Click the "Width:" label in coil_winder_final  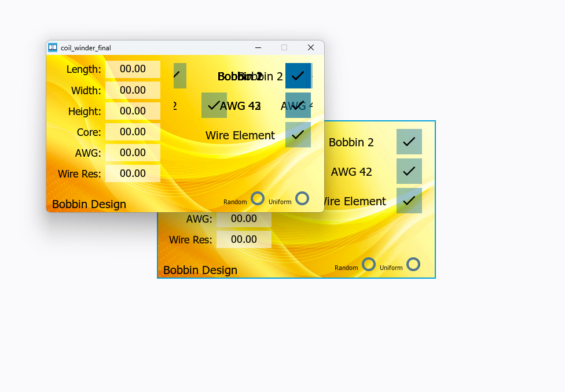pyautogui.click(x=86, y=90)
